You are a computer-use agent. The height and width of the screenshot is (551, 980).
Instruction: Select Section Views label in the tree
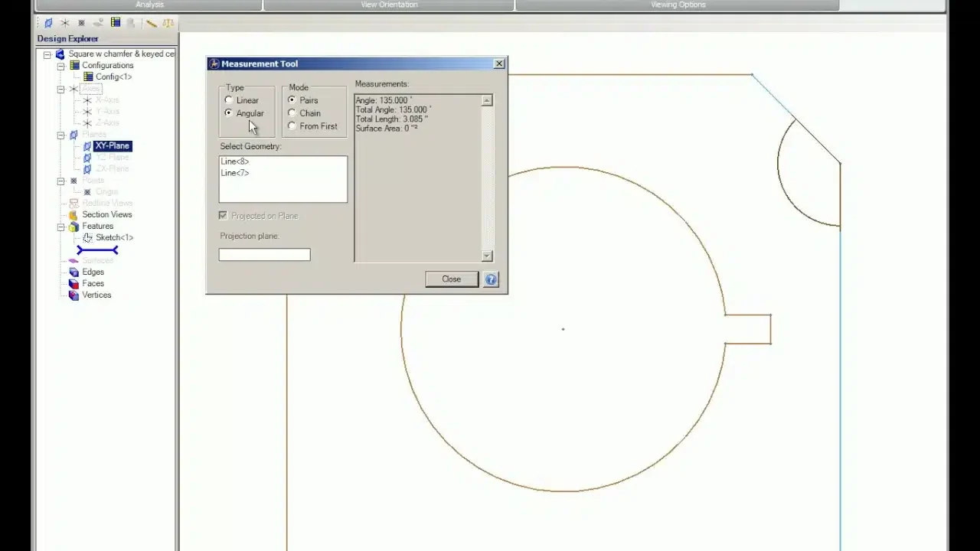pyautogui.click(x=107, y=214)
